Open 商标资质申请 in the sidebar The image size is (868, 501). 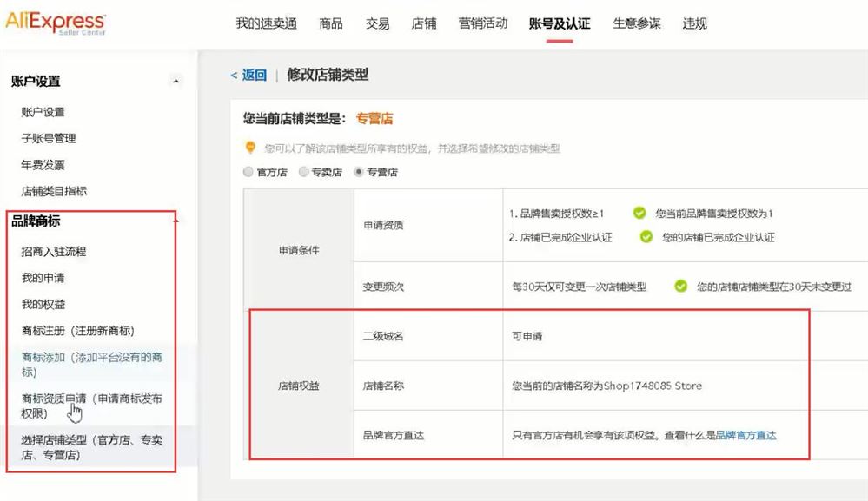click(91, 405)
